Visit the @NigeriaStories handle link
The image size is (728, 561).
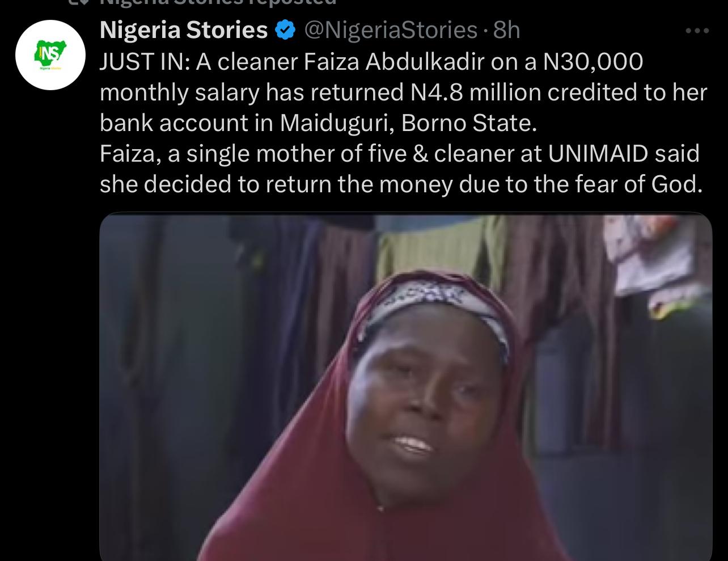tap(391, 30)
